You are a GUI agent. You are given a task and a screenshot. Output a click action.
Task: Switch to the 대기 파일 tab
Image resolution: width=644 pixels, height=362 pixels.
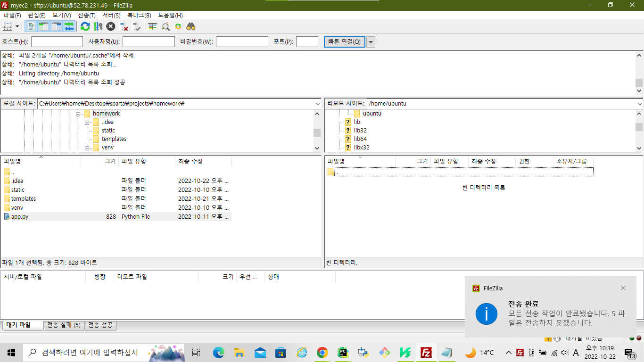point(22,325)
